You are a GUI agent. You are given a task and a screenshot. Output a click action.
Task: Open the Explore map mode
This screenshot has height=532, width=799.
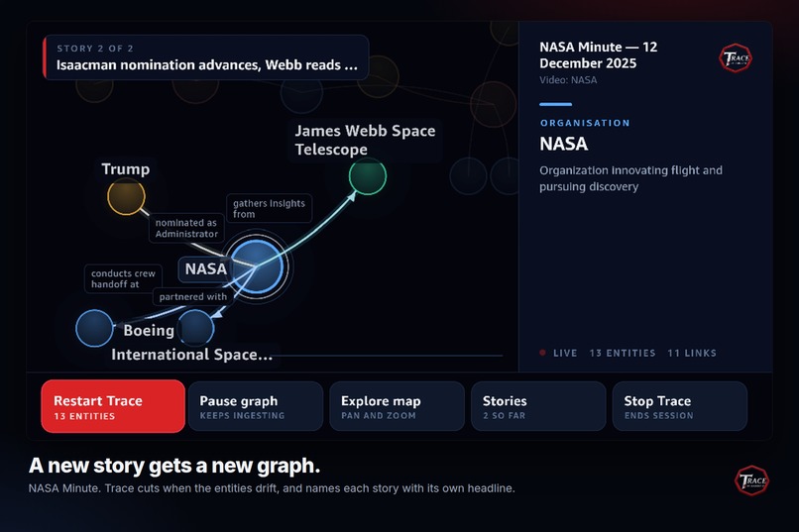coord(397,406)
